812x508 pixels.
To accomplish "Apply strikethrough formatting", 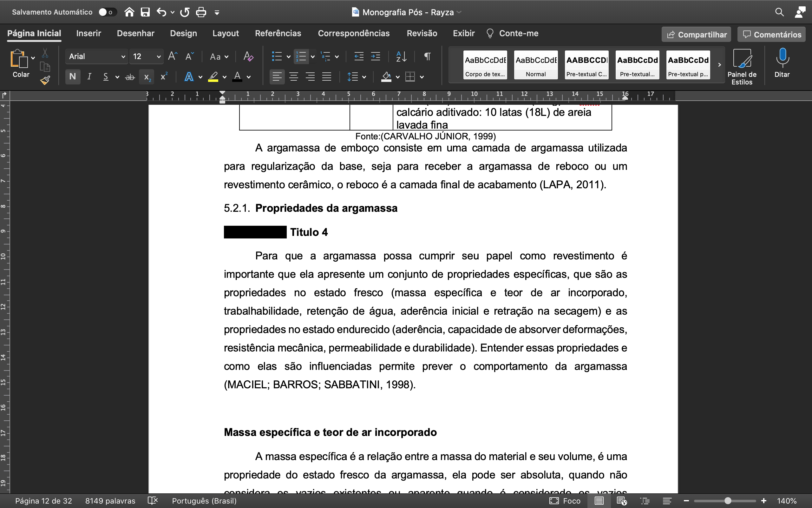I will point(130,77).
